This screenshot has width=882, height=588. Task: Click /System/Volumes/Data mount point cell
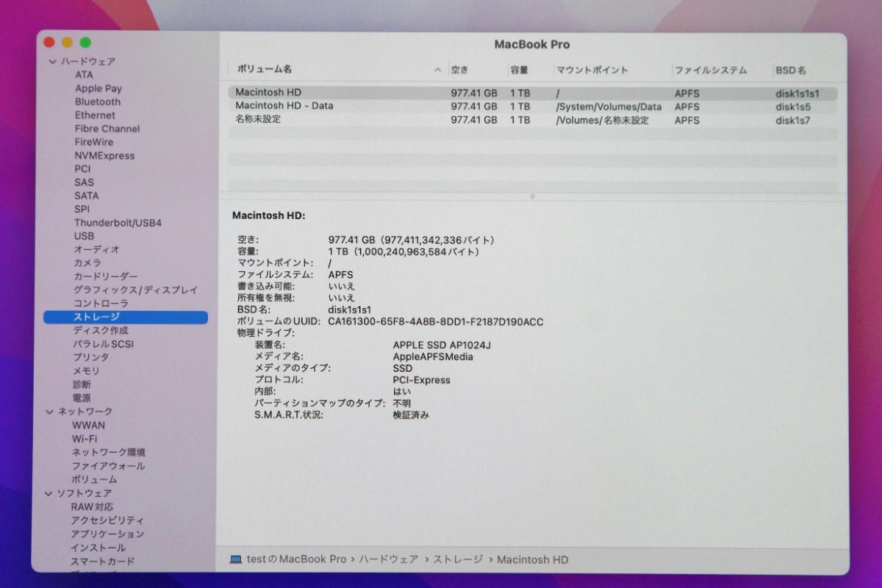pos(609,107)
